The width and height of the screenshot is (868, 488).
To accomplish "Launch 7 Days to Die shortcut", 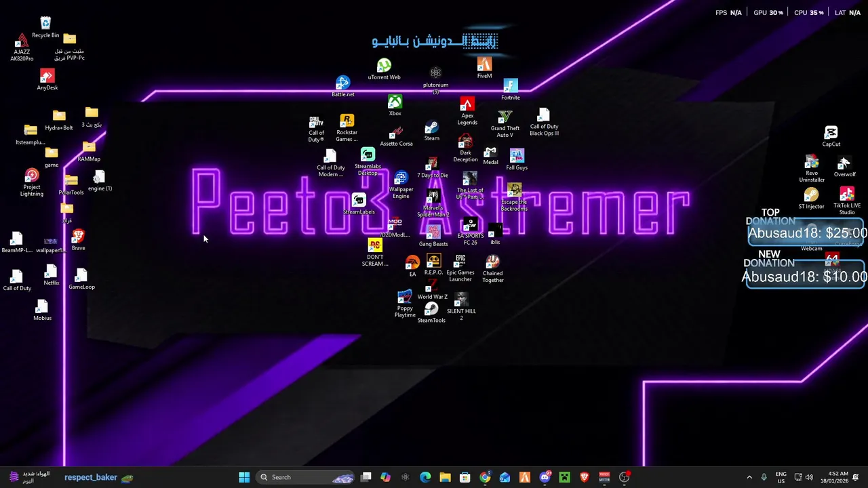I will (432, 168).
